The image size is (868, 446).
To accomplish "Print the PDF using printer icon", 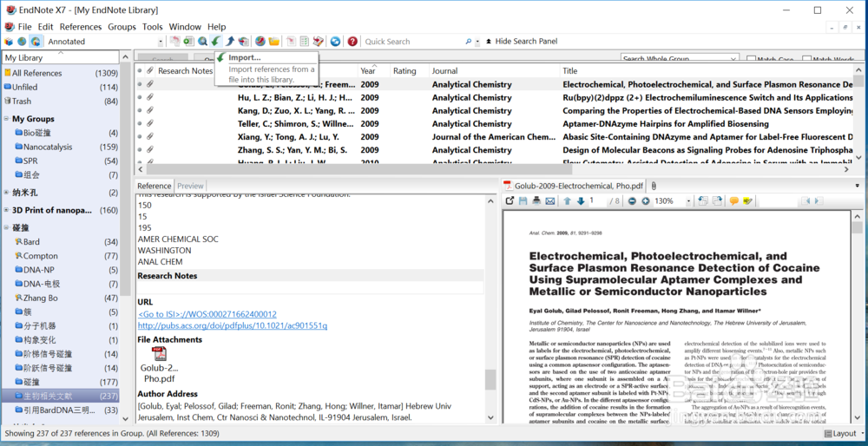I will [x=536, y=200].
